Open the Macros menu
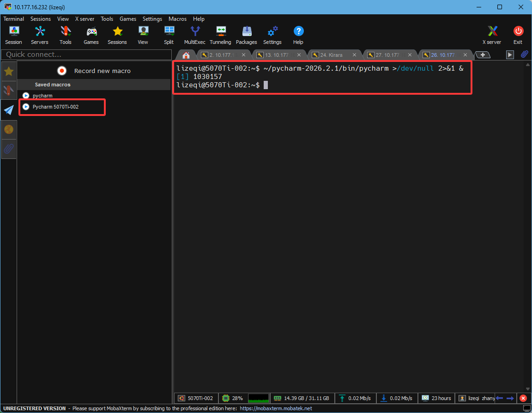Screen dimensions: 532x413 pos(177,19)
